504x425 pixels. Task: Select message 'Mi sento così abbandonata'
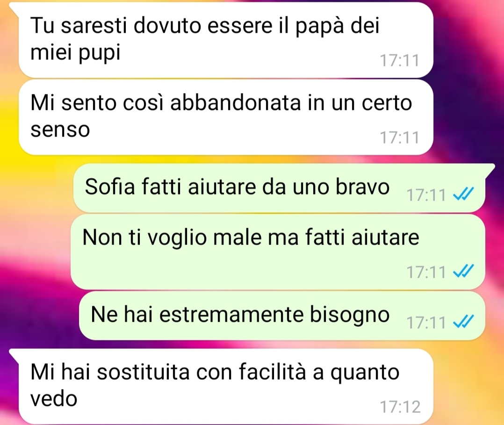pos(226,117)
